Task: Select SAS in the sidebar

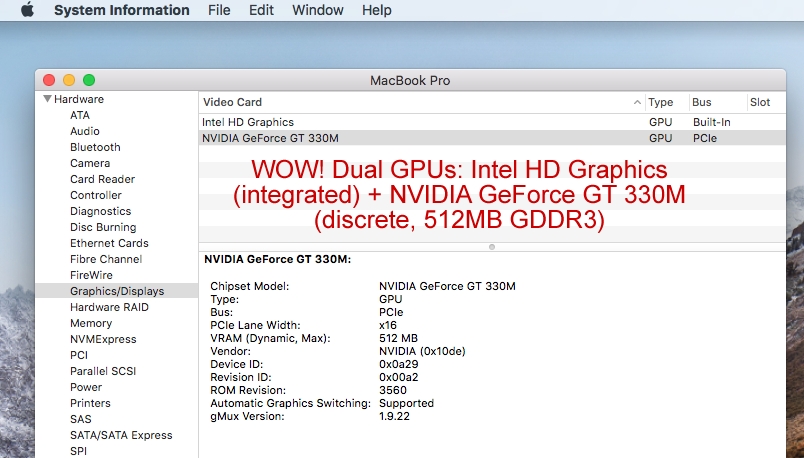Action: (x=81, y=419)
